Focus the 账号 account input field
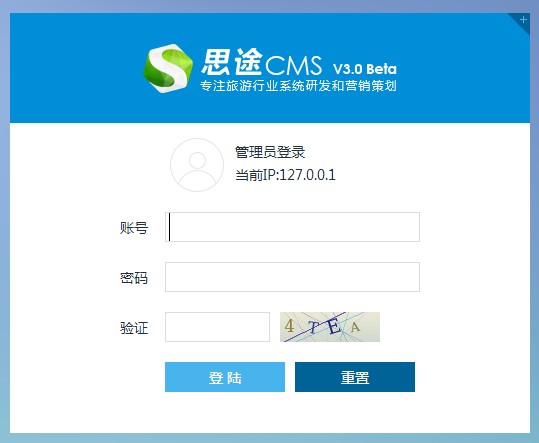The height and width of the screenshot is (443, 539). [292, 227]
